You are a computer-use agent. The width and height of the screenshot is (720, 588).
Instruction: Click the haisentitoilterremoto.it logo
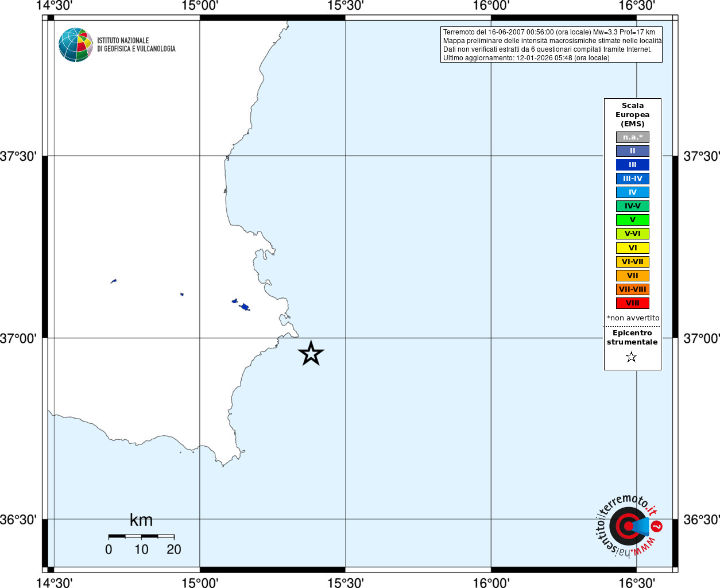click(628, 525)
